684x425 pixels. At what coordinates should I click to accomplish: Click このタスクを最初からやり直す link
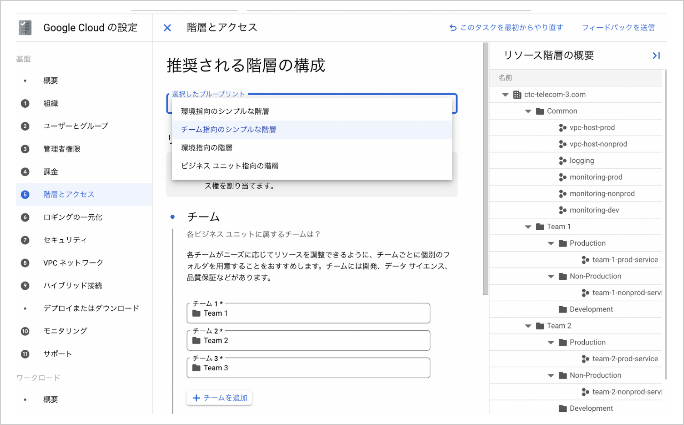click(x=506, y=27)
